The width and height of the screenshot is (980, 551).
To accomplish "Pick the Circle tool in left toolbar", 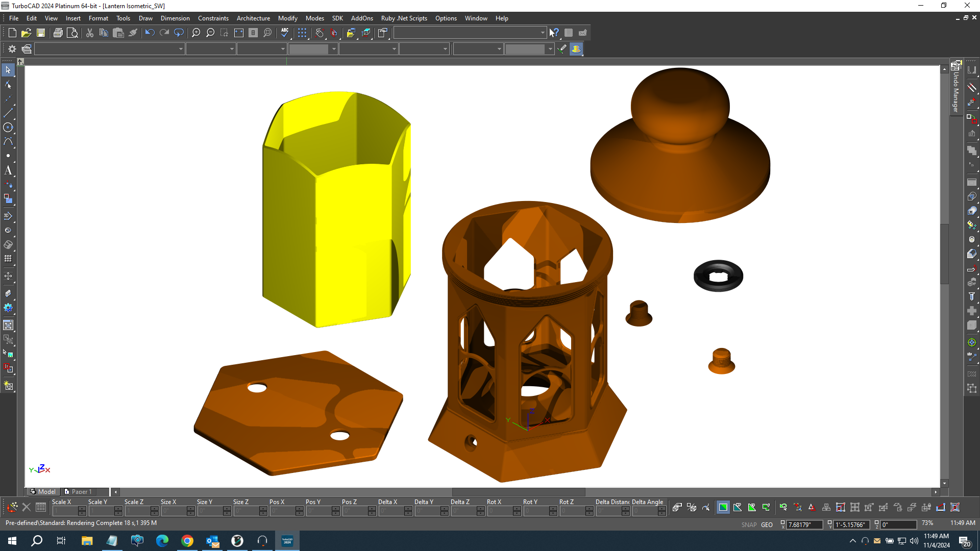I will [8, 128].
